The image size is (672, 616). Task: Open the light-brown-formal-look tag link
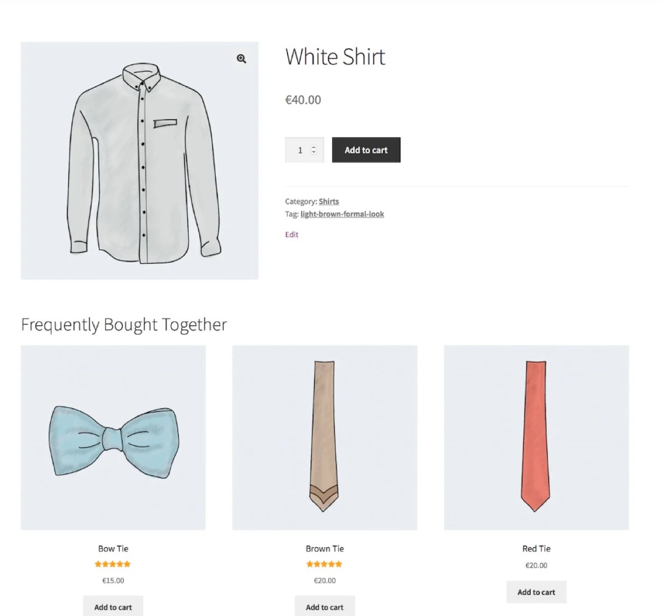coord(342,213)
